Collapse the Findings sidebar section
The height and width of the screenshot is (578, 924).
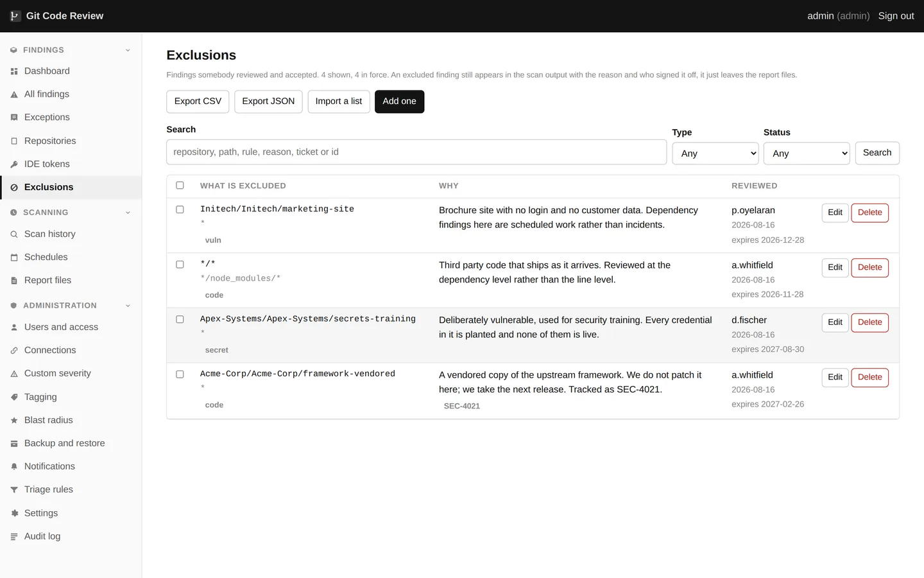click(128, 50)
